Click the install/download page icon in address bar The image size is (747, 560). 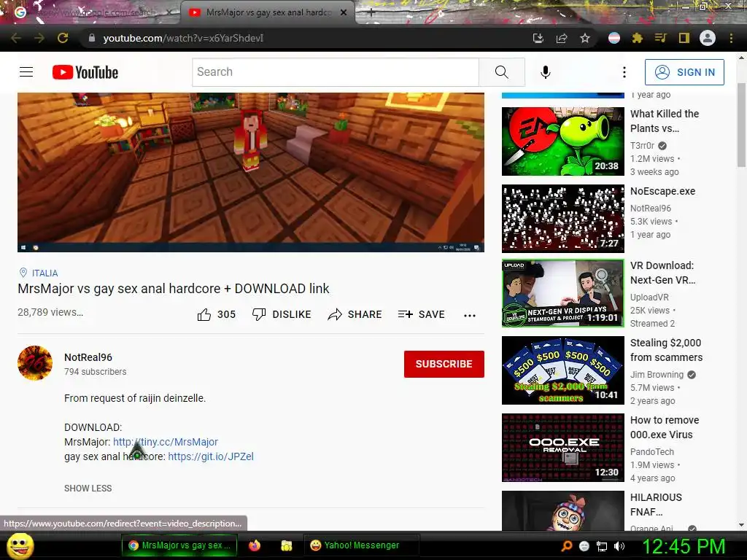[x=538, y=38]
